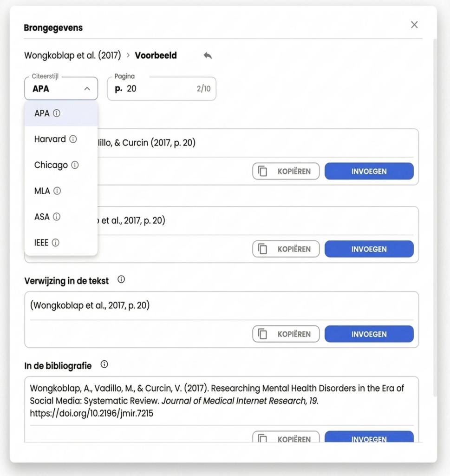The height and width of the screenshot is (476, 450).
Task: Click the Pagina input field
Action: pyautogui.click(x=162, y=89)
